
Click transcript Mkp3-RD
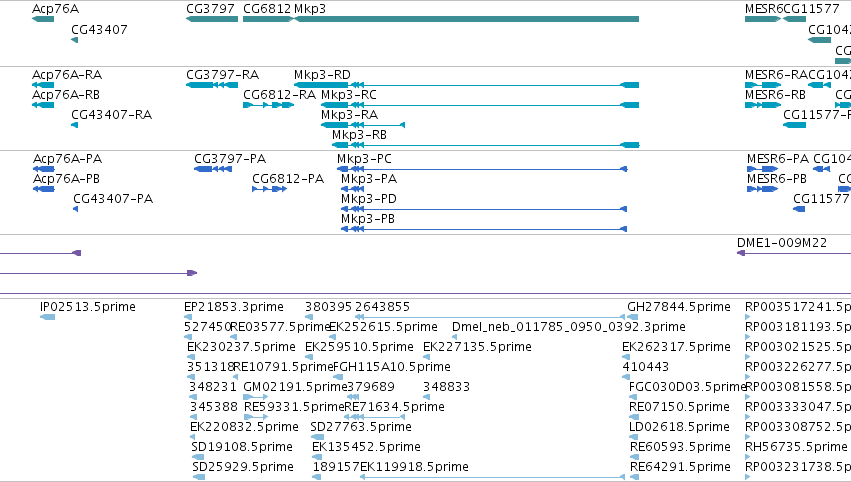[x=466, y=85]
